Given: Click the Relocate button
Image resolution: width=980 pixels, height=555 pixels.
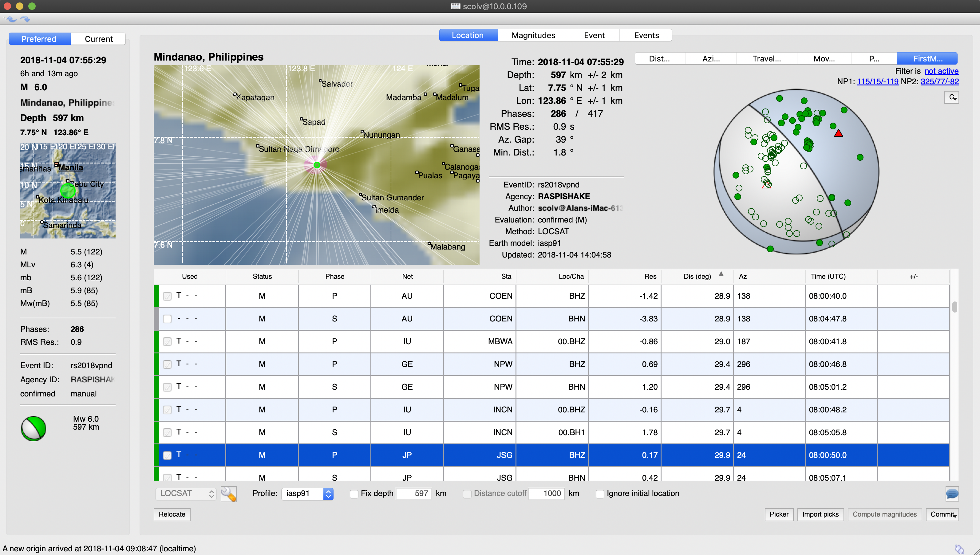Looking at the screenshot, I should 172,514.
